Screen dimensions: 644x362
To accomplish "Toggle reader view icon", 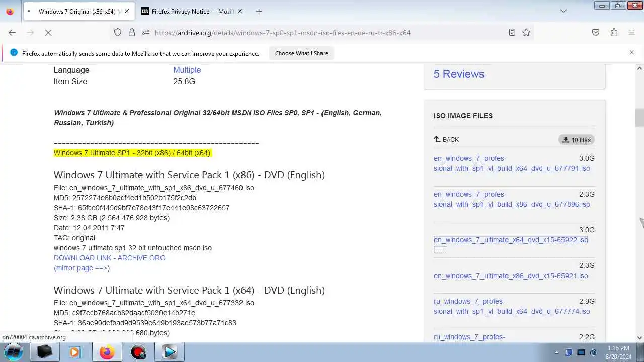I will pyautogui.click(x=512, y=32).
